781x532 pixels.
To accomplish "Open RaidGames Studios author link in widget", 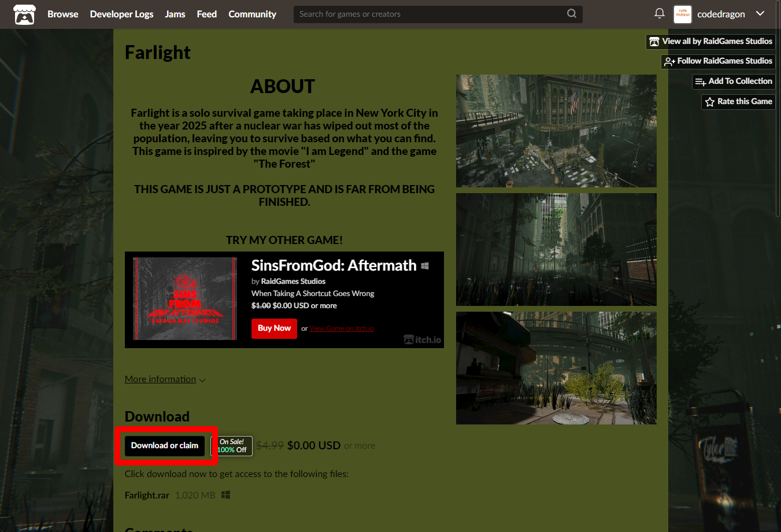I will pos(293,282).
